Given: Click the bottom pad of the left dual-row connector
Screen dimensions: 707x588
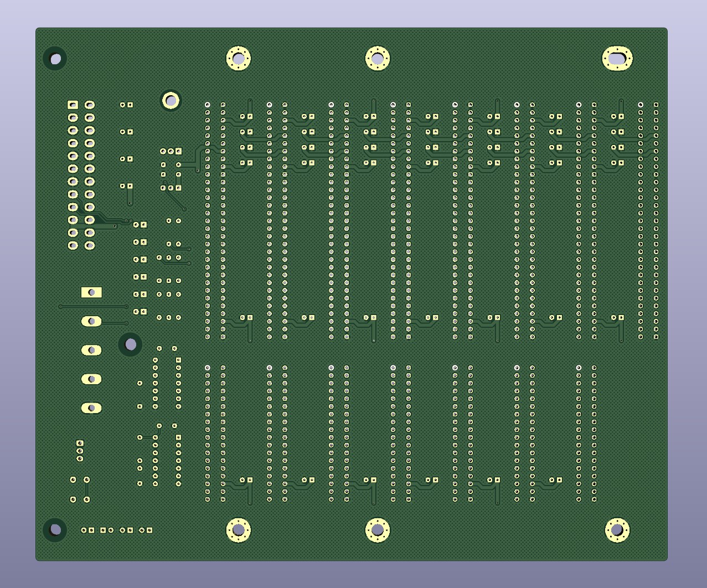Looking at the screenshot, I should pos(72,245).
